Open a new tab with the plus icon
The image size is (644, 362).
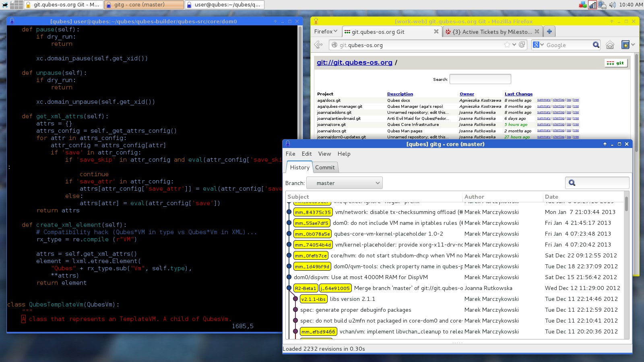(x=549, y=31)
